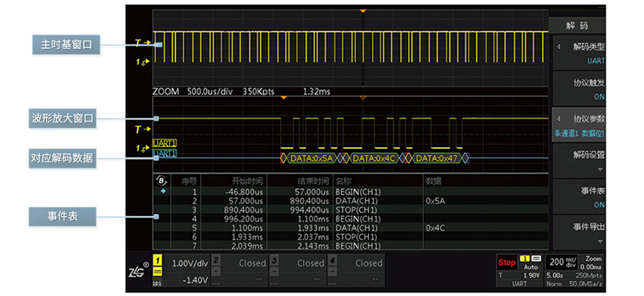Click the circular B icon in event table header
The width and height of the screenshot is (644, 296).
[161, 180]
